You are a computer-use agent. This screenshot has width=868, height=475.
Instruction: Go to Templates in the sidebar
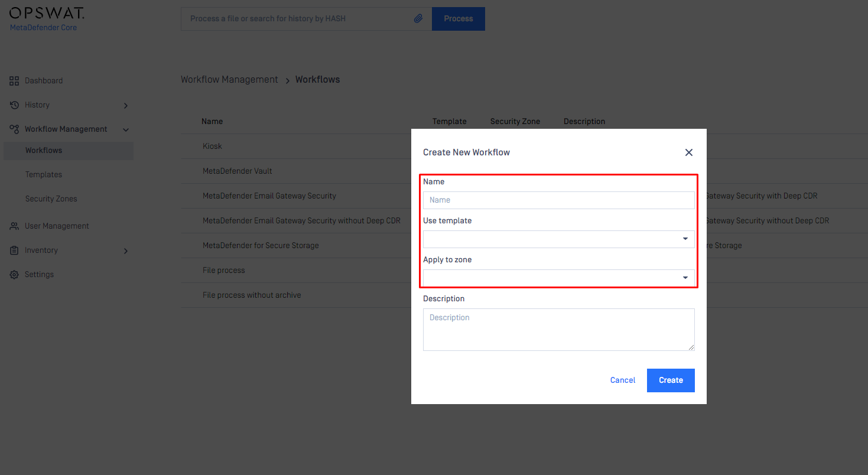pyautogui.click(x=44, y=175)
